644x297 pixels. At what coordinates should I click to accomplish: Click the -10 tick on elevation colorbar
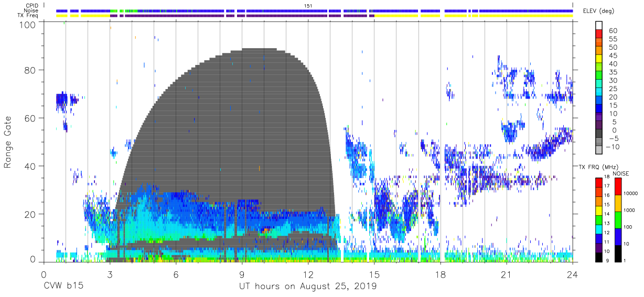[614, 147]
